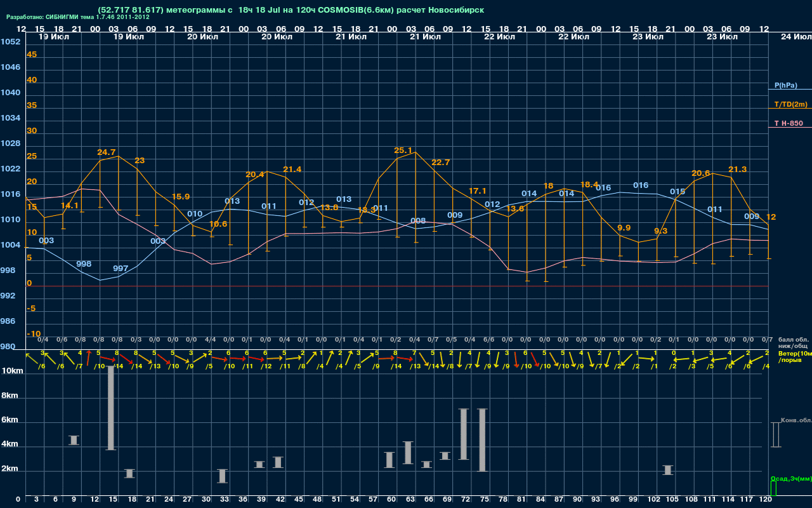Click the 998 pressure value label
The height and width of the screenshot is (508, 812).
[84, 264]
